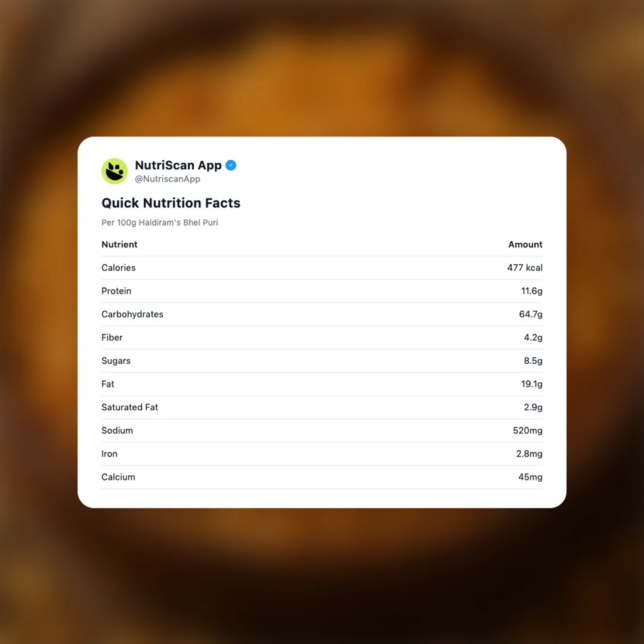644x644 pixels.
Task: Select the Calories row label
Action: 119,268
